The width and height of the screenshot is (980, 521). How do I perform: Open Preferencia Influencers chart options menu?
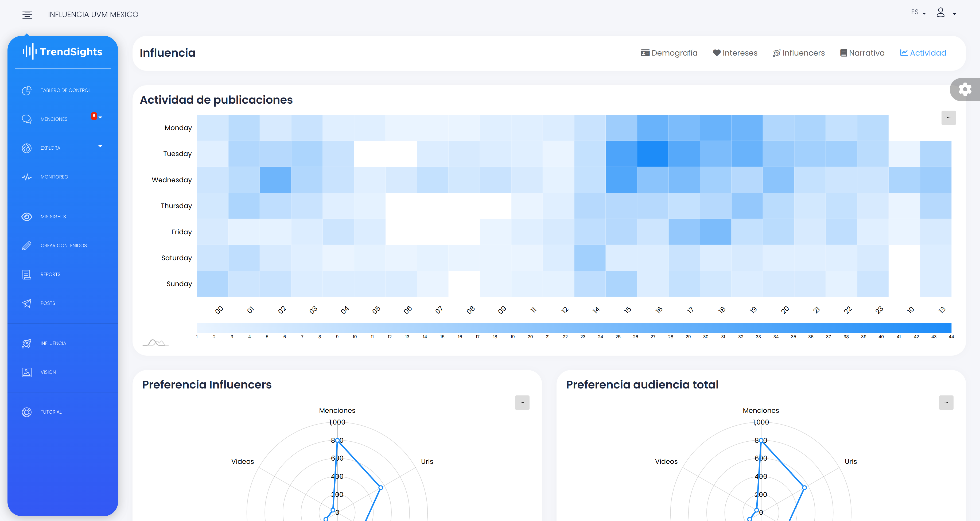click(x=522, y=402)
